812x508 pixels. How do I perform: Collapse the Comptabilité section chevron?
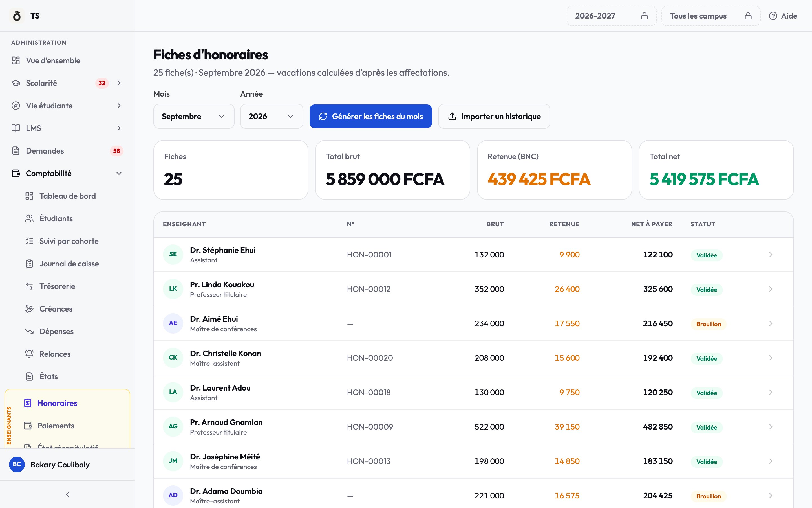(x=119, y=173)
